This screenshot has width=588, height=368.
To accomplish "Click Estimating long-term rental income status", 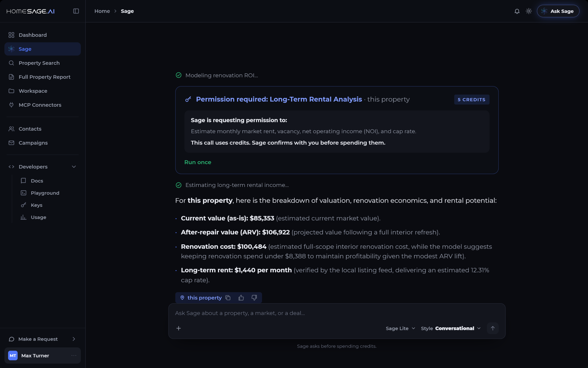I will click(x=232, y=185).
